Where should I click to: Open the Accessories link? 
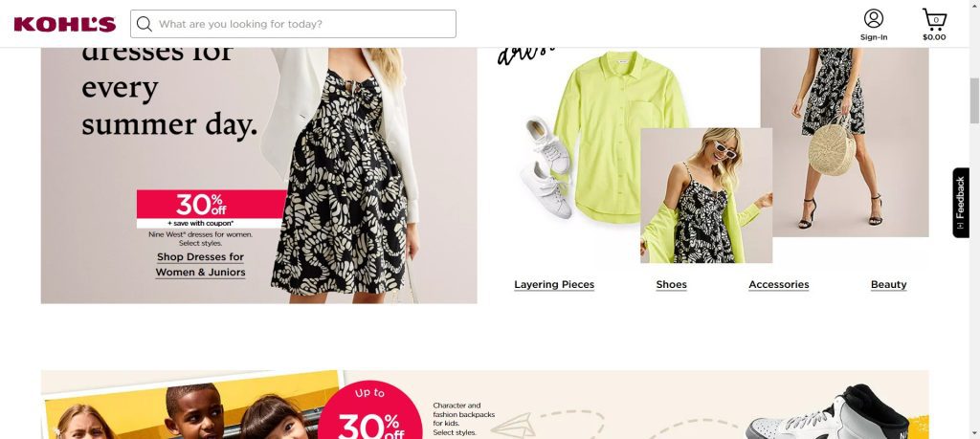point(779,285)
